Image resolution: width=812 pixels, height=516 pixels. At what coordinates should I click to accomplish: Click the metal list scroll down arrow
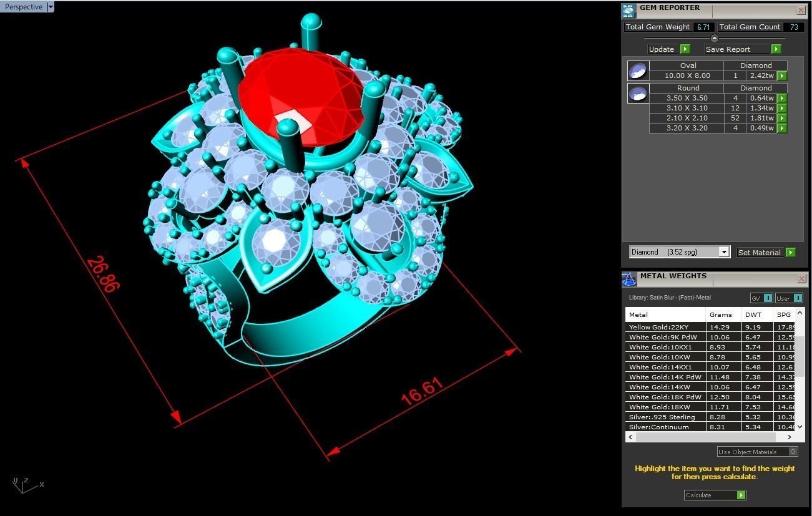pyautogui.click(x=801, y=427)
